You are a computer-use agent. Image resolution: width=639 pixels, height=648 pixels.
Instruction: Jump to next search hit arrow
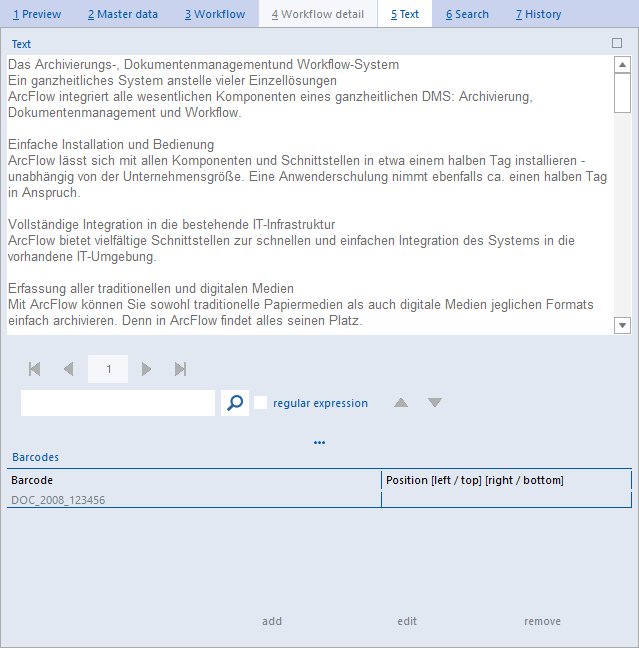(x=434, y=403)
